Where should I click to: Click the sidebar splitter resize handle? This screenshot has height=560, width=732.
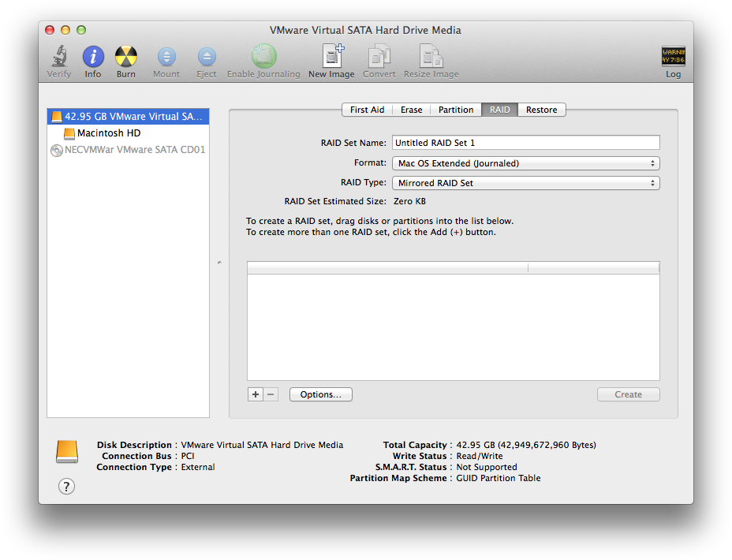(x=219, y=263)
